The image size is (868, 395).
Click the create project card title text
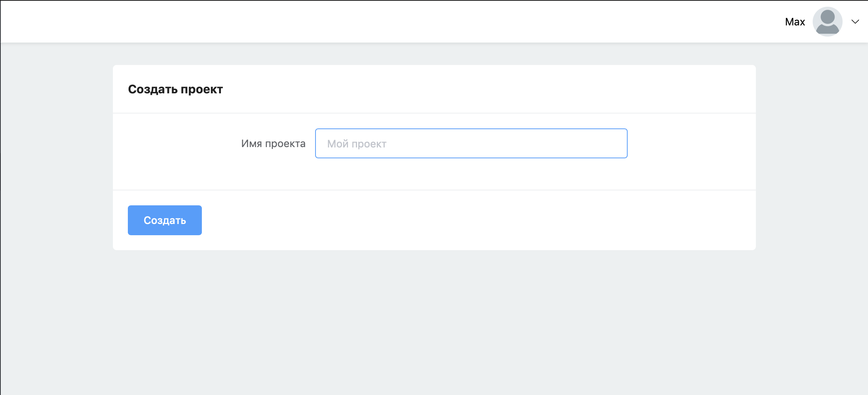[175, 89]
